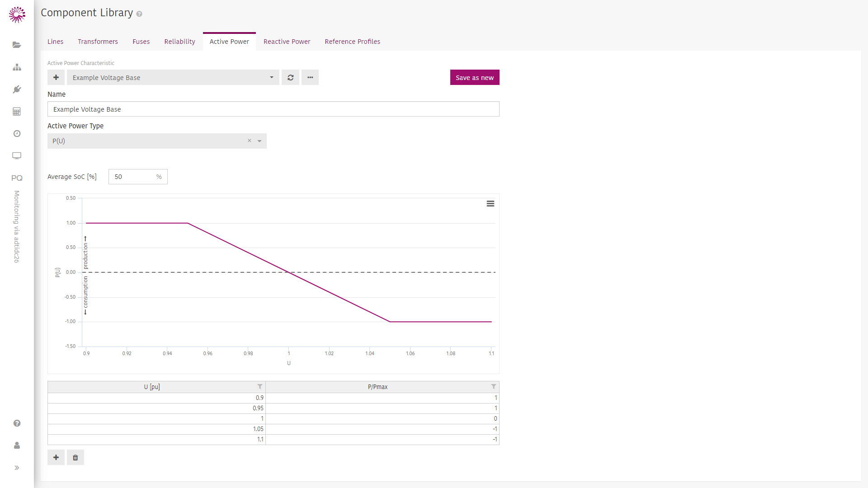Open help next to Component Library title
Image resolution: width=868 pixels, height=488 pixels.
tap(139, 14)
